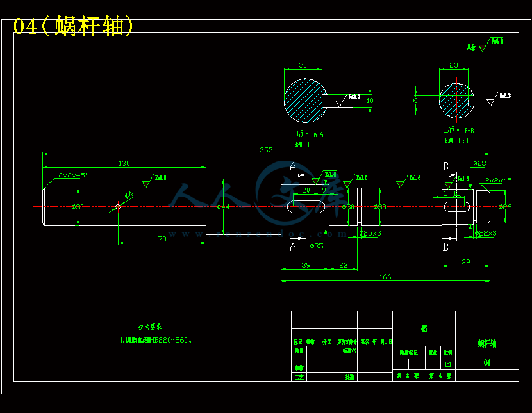Click the 重量 cell in title block
The image size is (532, 413).
click(433, 352)
